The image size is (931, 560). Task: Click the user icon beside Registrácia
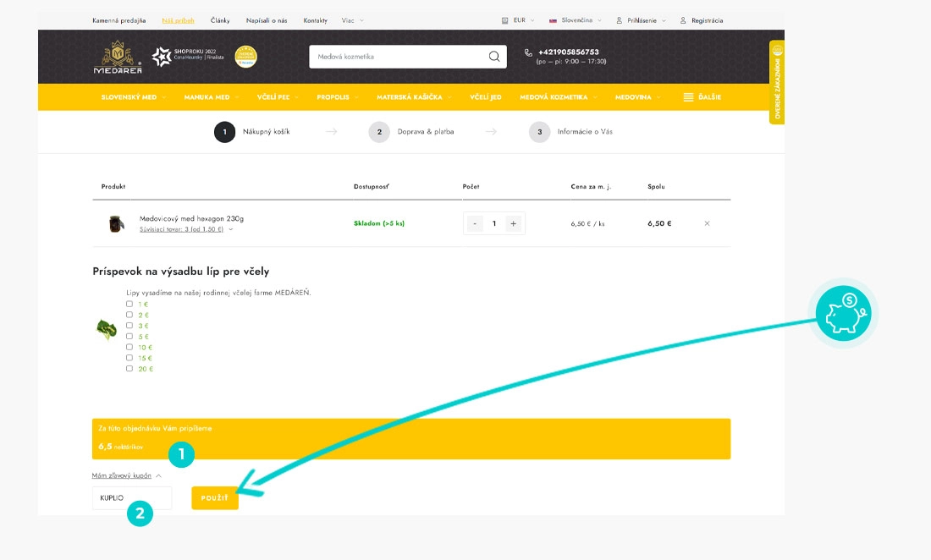(683, 21)
